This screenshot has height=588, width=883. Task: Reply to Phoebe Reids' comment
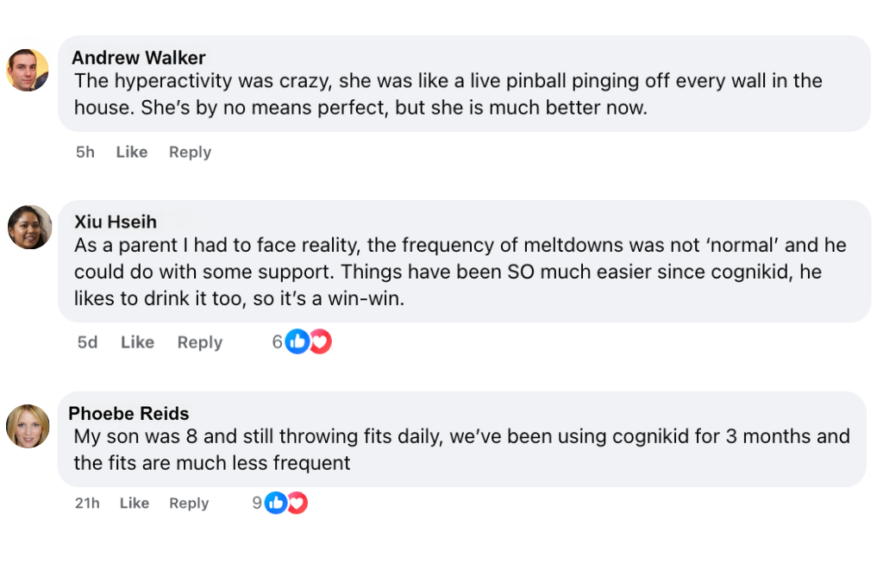(x=189, y=503)
